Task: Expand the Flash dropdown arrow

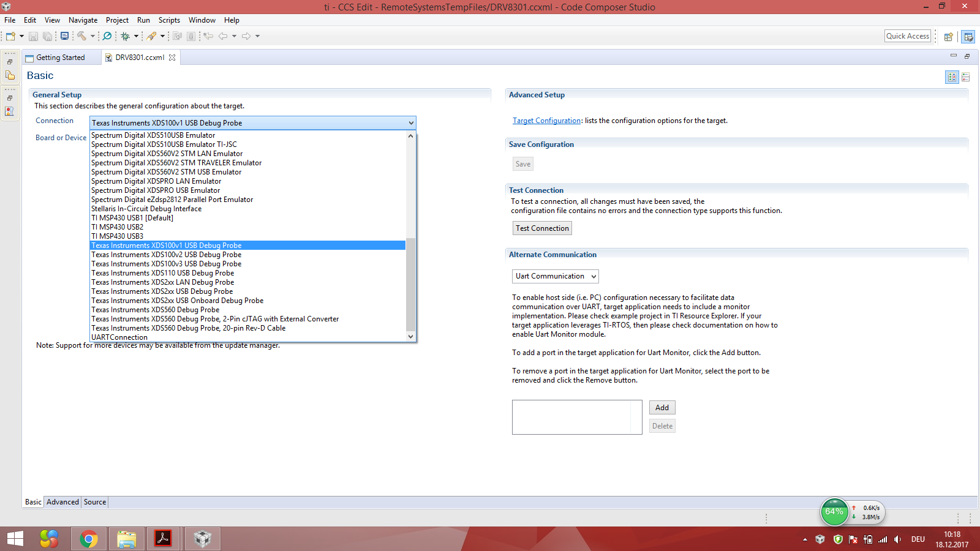Action: tap(162, 36)
